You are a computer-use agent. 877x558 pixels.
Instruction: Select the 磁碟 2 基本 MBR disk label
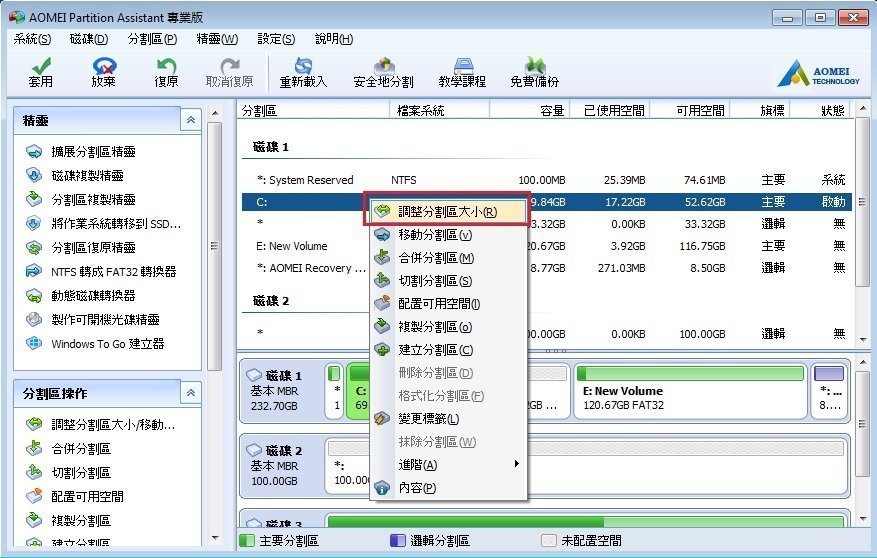pos(281,466)
